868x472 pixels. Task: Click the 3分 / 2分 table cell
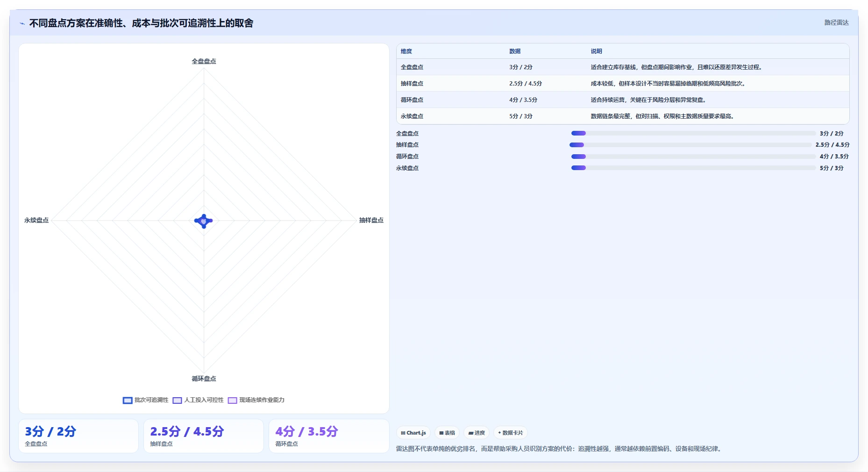[x=521, y=67]
